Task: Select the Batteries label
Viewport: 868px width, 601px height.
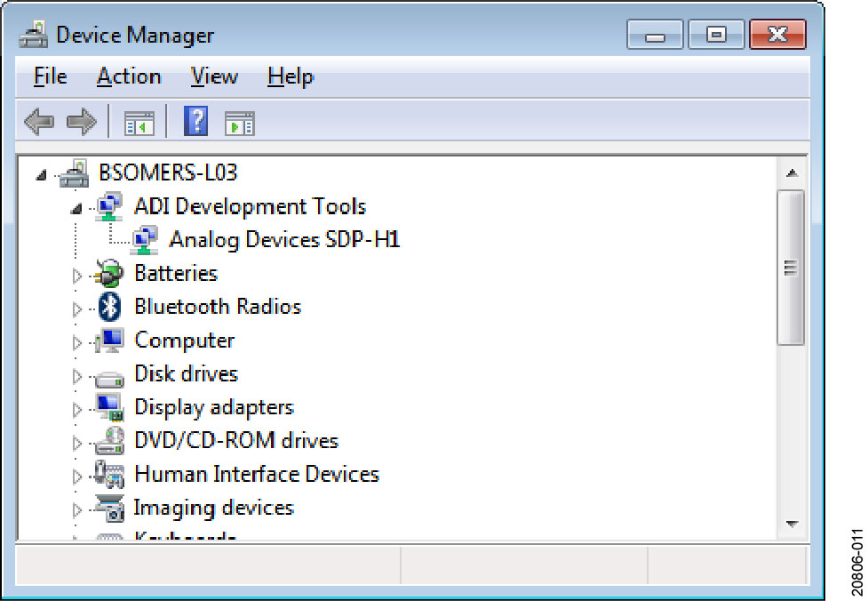Action: pyautogui.click(x=176, y=274)
